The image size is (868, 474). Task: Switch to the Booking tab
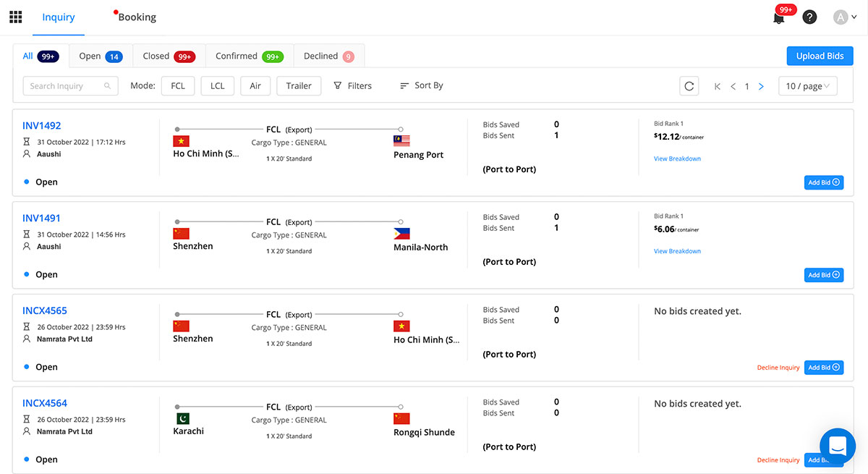pos(137,17)
